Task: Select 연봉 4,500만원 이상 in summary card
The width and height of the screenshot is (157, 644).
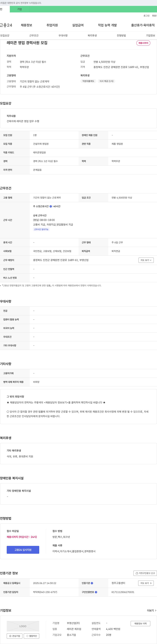Action: pyautogui.click(x=104, y=62)
